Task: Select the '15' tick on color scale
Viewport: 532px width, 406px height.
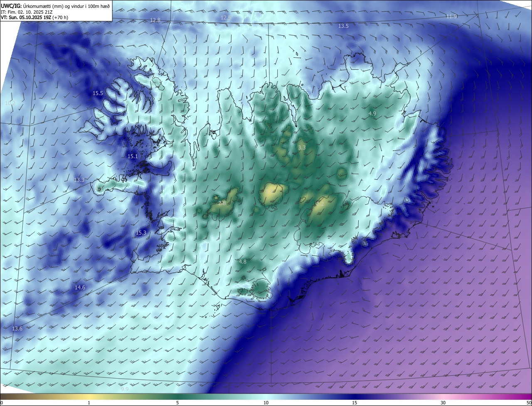Action: (355, 403)
